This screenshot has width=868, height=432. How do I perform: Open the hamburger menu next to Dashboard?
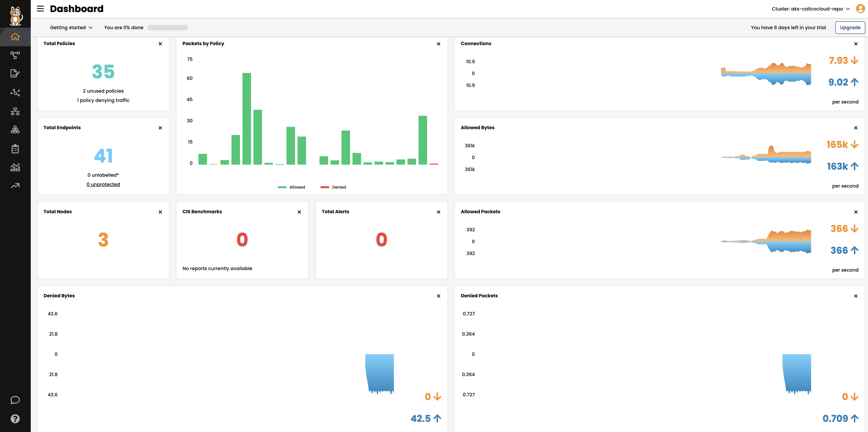40,9
